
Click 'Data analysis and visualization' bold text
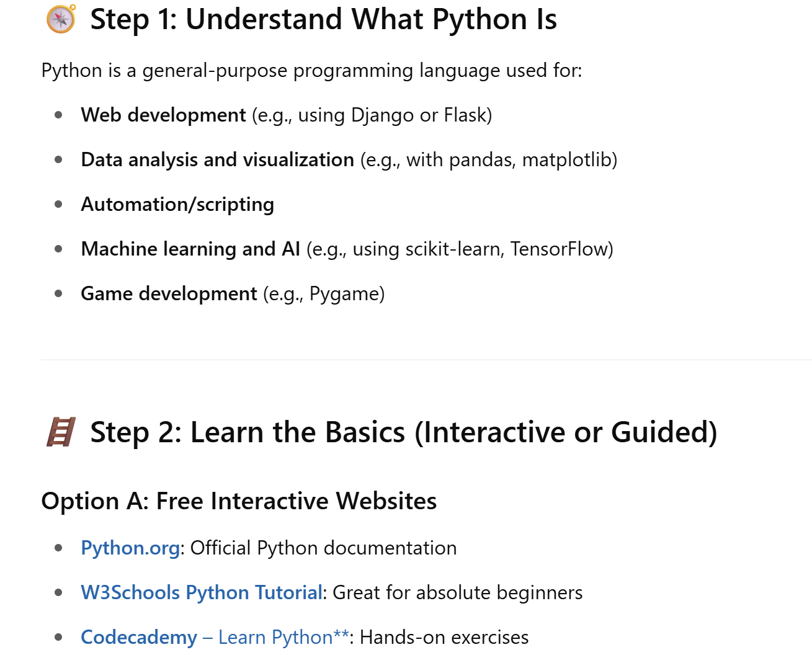[x=217, y=159]
